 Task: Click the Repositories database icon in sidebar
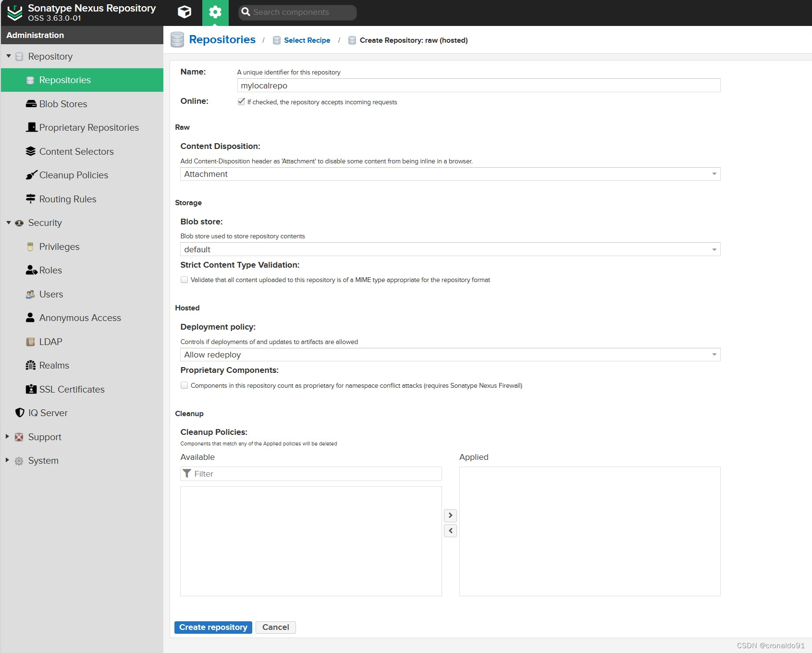click(30, 80)
